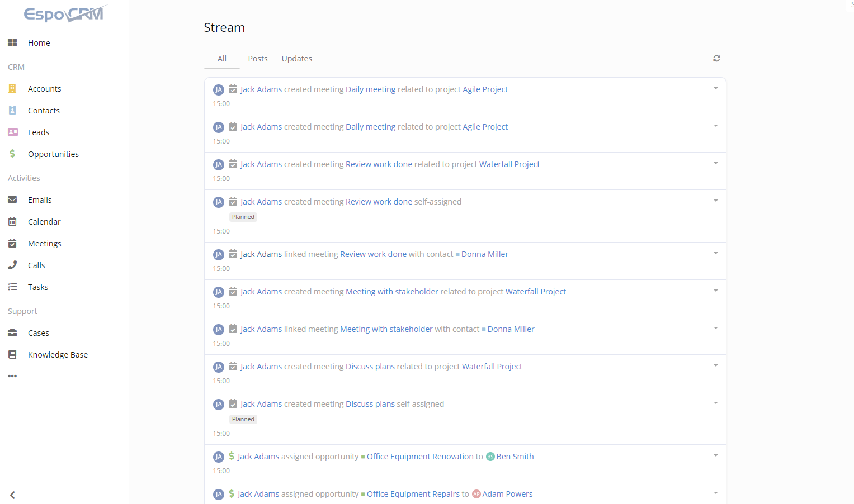Switch to the Updates tab
The height and width of the screenshot is (504, 854).
click(297, 59)
